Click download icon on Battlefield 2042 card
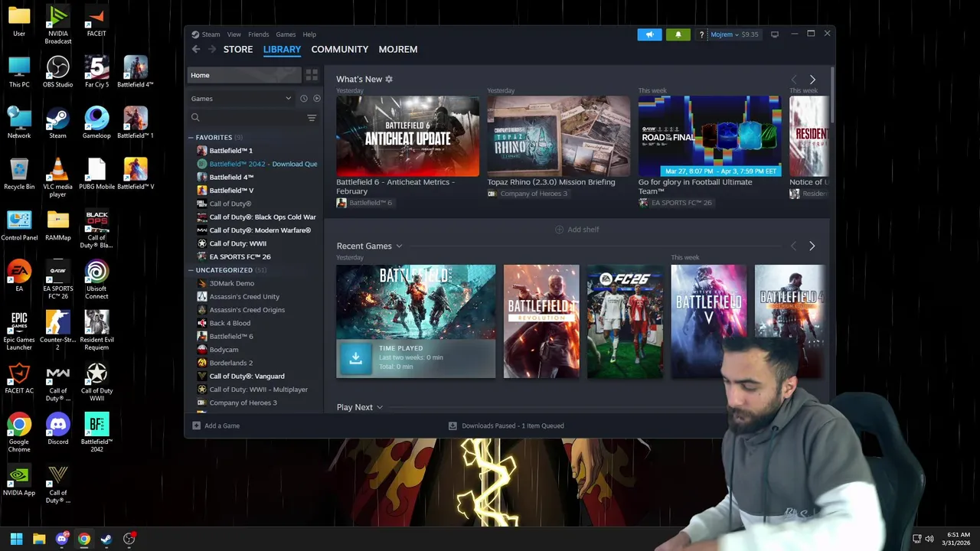This screenshot has height=551, width=980. coord(355,357)
